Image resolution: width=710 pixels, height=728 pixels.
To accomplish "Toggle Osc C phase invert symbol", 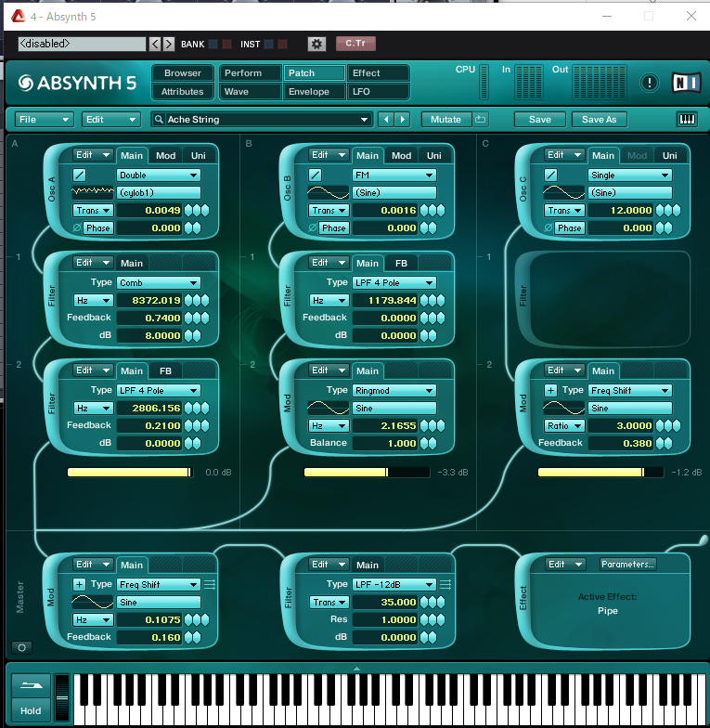I will tap(549, 228).
